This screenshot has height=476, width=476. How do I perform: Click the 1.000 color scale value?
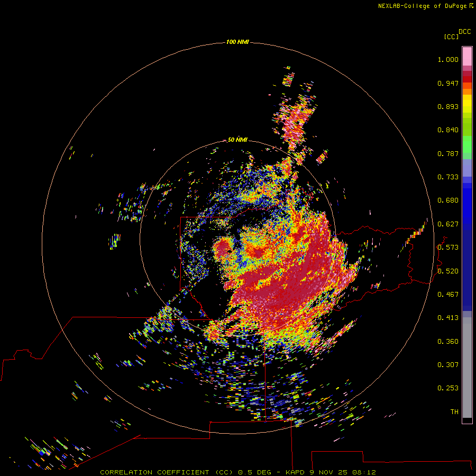pos(448,59)
